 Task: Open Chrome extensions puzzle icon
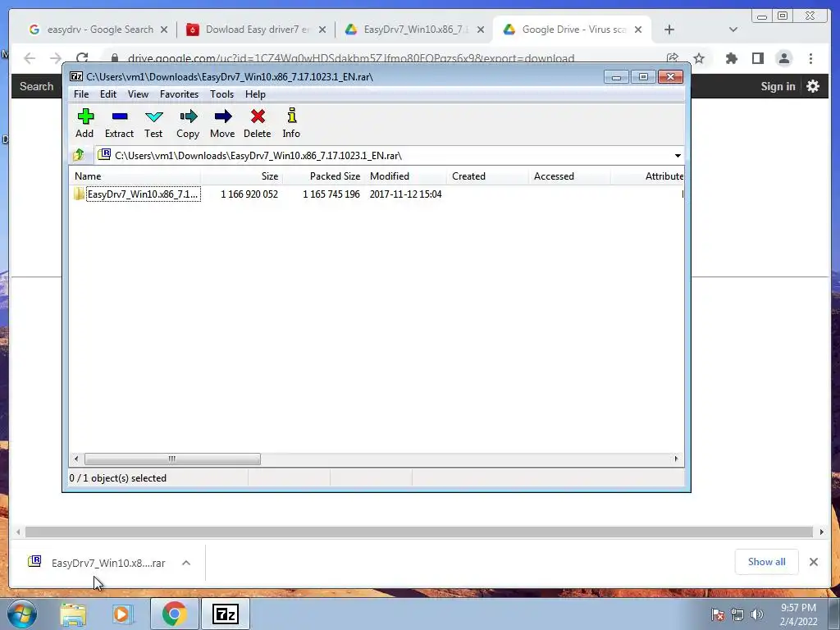(x=731, y=58)
